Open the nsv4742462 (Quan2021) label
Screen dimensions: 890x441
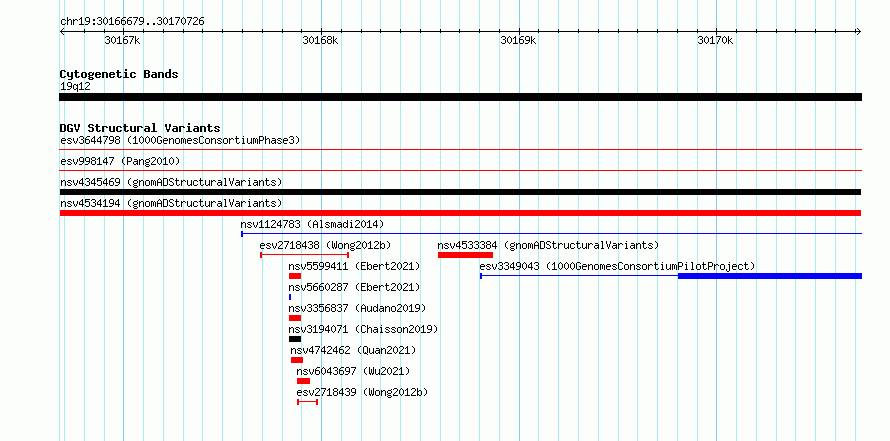tap(353, 350)
